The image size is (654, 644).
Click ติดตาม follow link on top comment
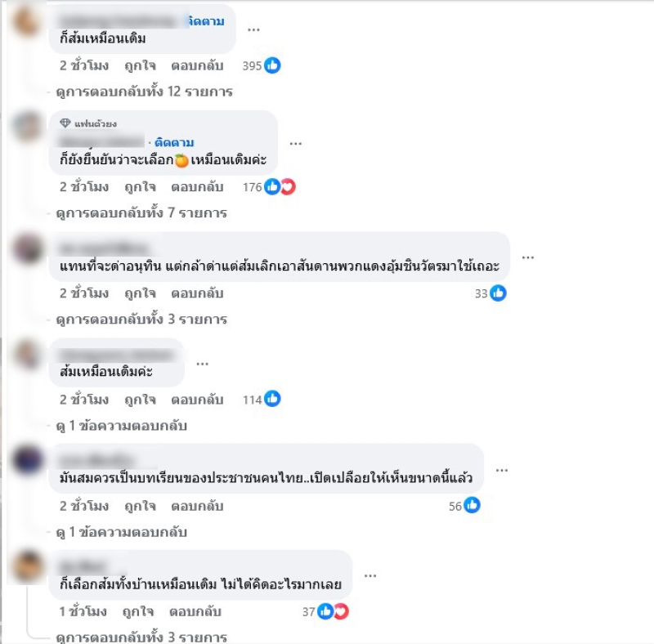206,21
